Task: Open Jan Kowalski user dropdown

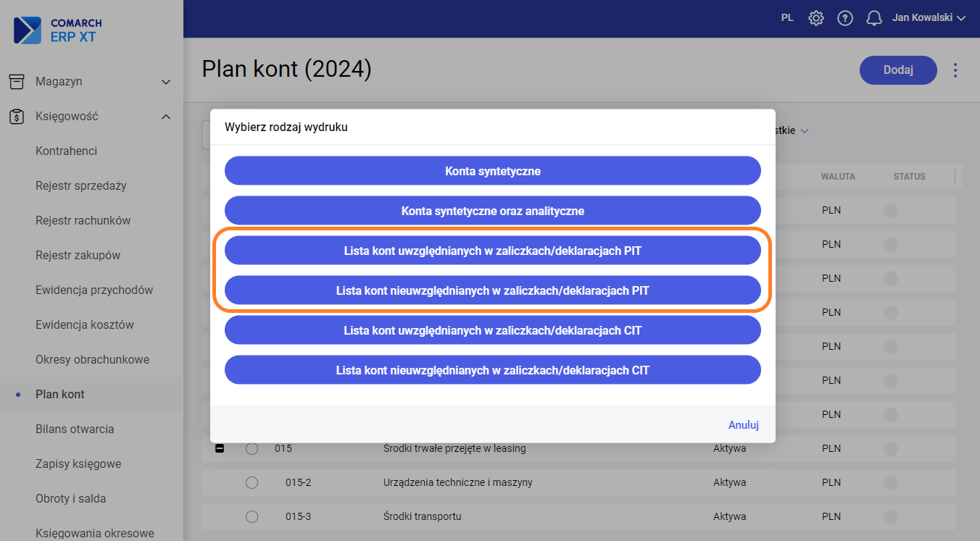Action: 929,18
